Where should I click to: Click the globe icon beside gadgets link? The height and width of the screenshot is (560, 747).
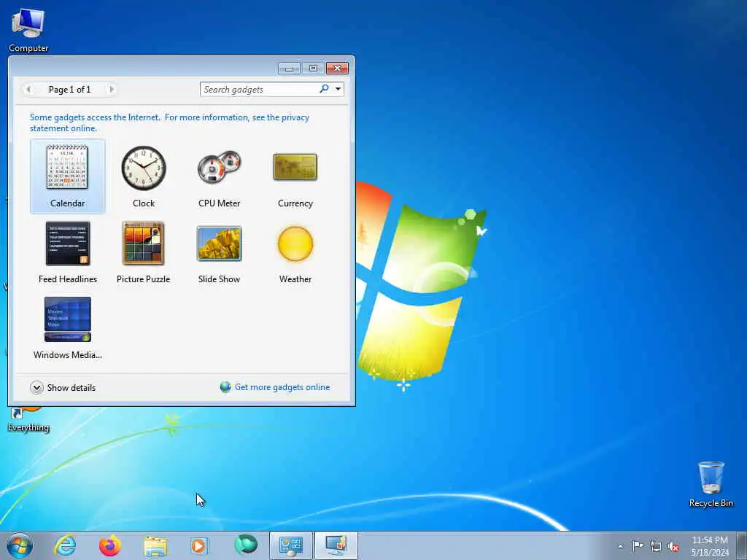pos(225,387)
